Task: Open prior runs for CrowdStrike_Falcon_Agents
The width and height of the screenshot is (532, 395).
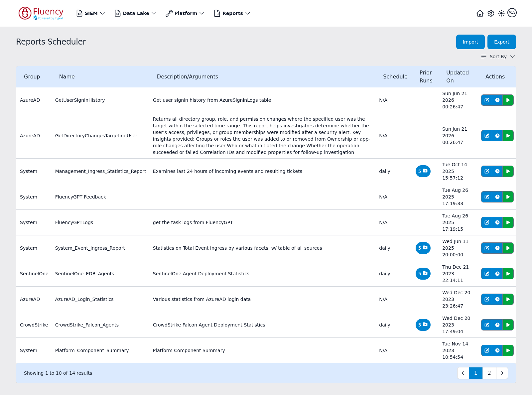Action: 423,325
